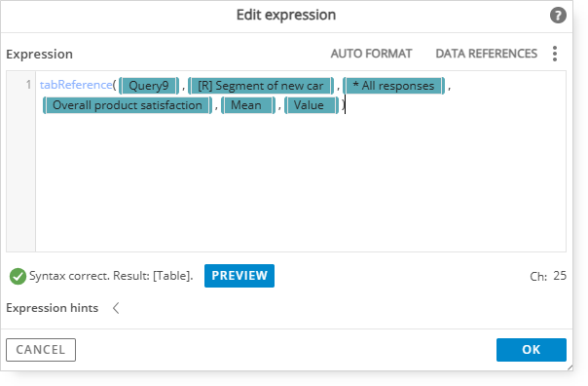Open the help question mark icon
Screen dimensions: 588x386
558,16
